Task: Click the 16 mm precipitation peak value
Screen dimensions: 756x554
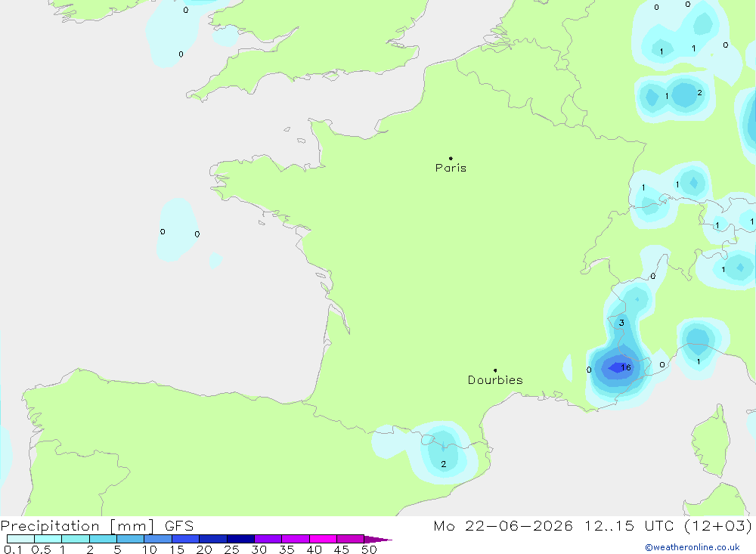Action: pos(626,367)
